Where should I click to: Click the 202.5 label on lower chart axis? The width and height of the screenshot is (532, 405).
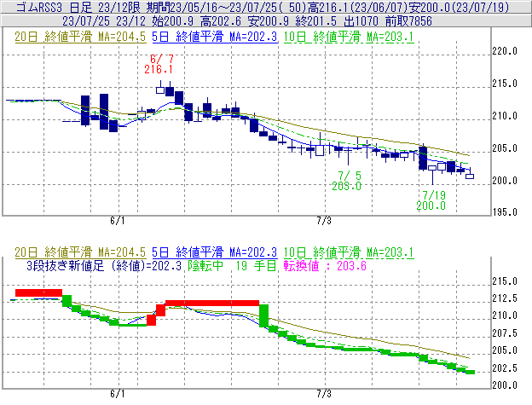click(505, 368)
